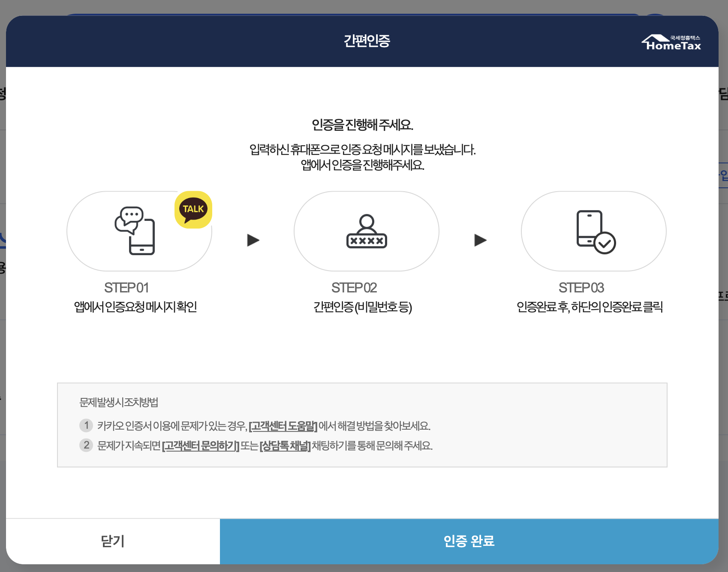Open the 고객센터 도움말 link
The height and width of the screenshot is (572, 728).
[283, 426]
